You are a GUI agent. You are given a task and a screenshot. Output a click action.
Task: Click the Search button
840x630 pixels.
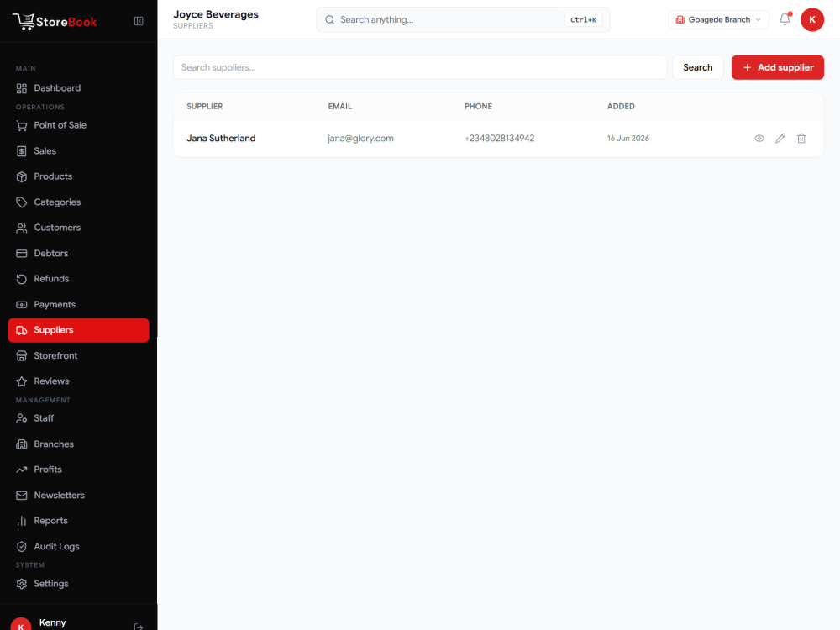click(x=697, y=67)
